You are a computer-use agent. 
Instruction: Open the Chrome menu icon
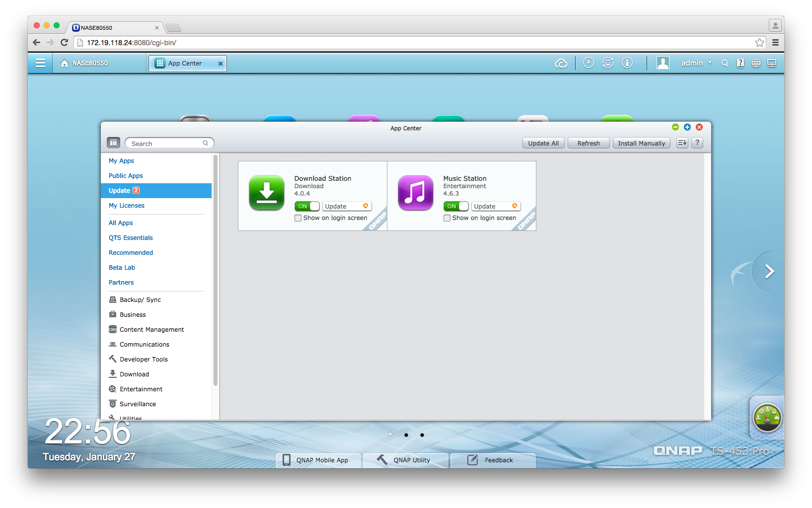775,43
